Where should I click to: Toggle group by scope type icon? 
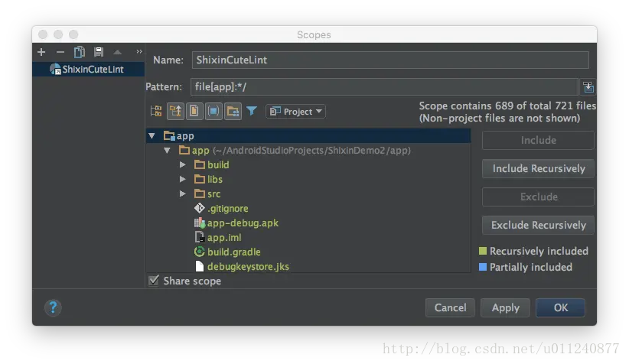click(x=233, y=111)
